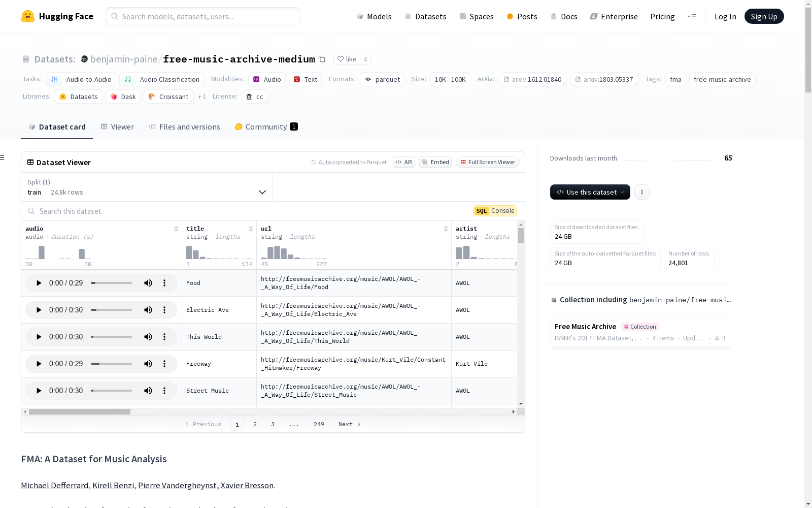Click the Embed button

[x=435, y=162]
